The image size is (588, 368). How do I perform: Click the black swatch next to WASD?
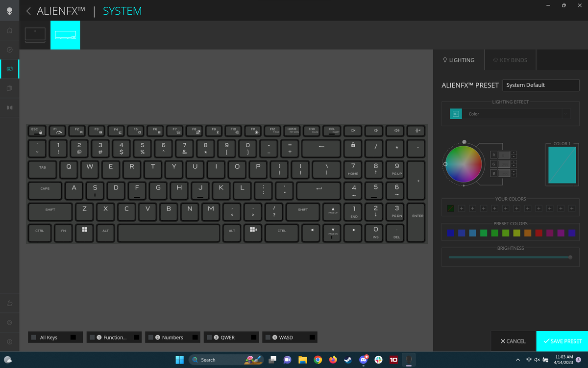(x=312, y=338)
